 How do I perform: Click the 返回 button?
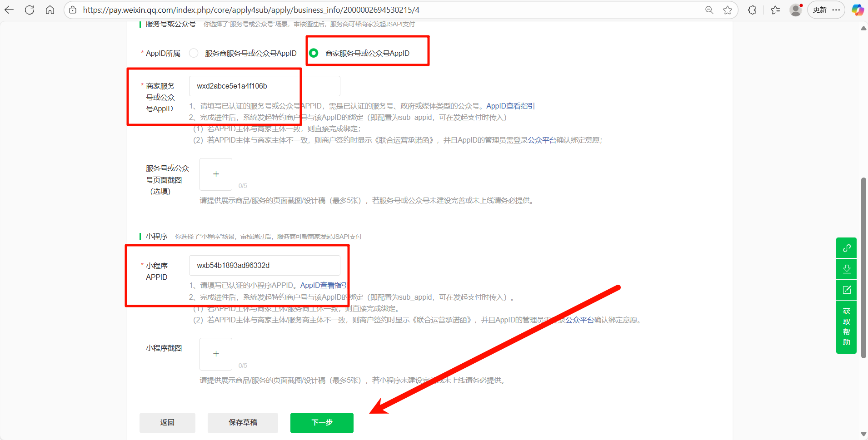pyautogui.click(x=167, y=423)
